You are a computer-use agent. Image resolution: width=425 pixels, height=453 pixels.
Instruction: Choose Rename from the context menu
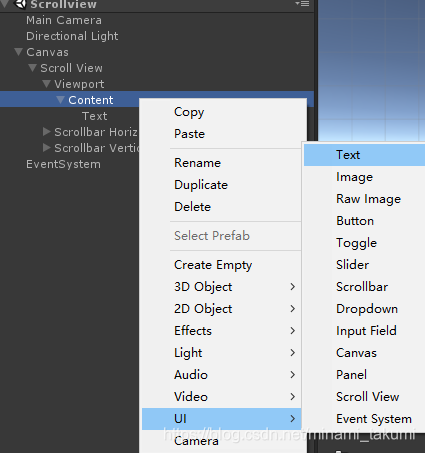click(x=222, y=163)
